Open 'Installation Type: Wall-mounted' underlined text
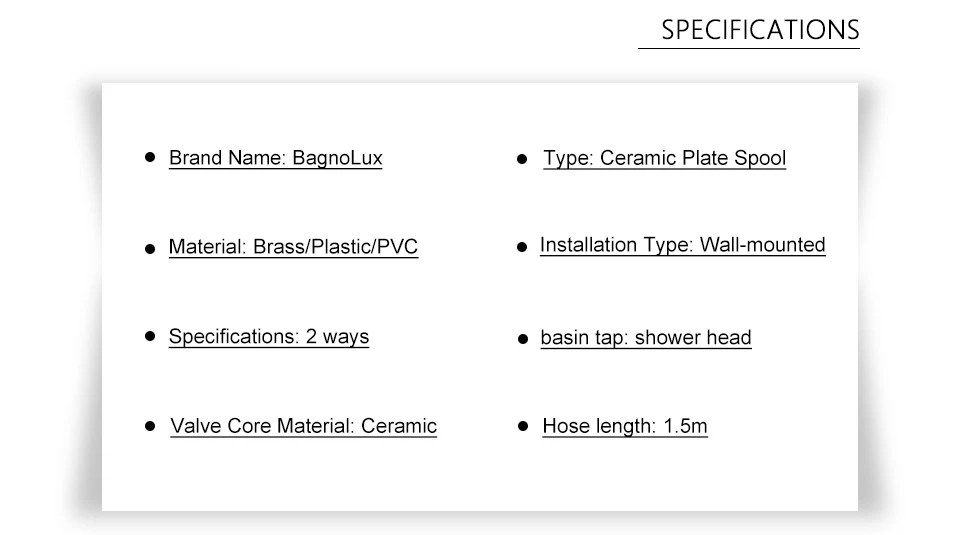The width and height of the screenshot is (960, 535). pyautogui.click(x=682, y=245)
